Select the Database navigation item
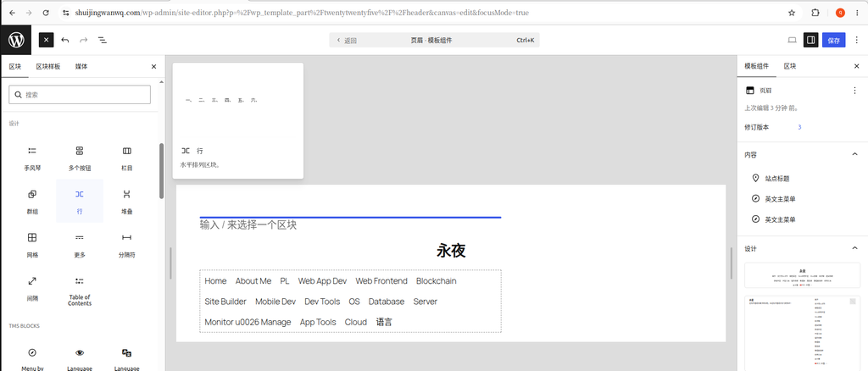The height and width of the screenshot is (371, 868). [x=387, y=302]
